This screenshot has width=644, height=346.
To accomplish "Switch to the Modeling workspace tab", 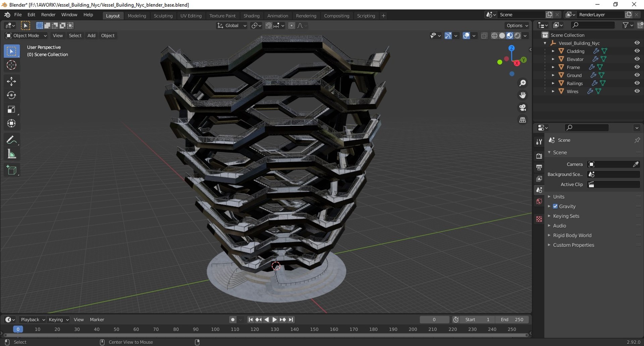I will (x=137, y=16).
